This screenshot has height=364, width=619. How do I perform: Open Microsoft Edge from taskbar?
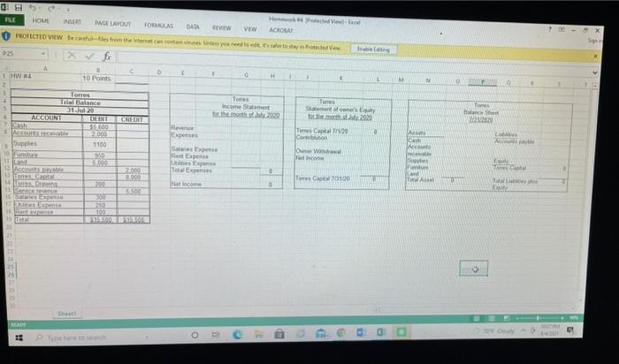pyautogui.click(x=237, y=335)
